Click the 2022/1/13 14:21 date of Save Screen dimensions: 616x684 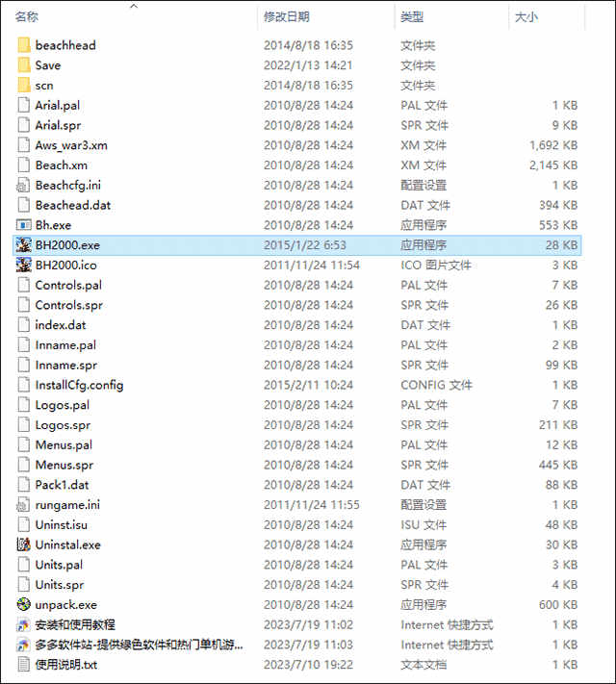point(308,65)
